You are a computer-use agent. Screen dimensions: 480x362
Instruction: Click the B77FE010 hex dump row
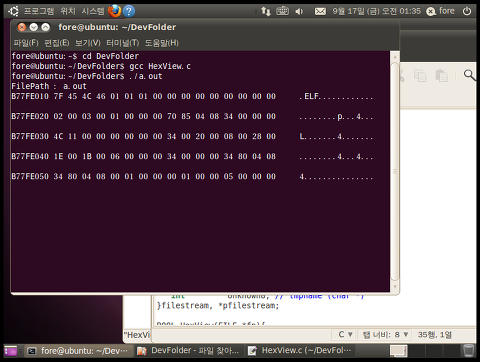(x=192, y=96)
